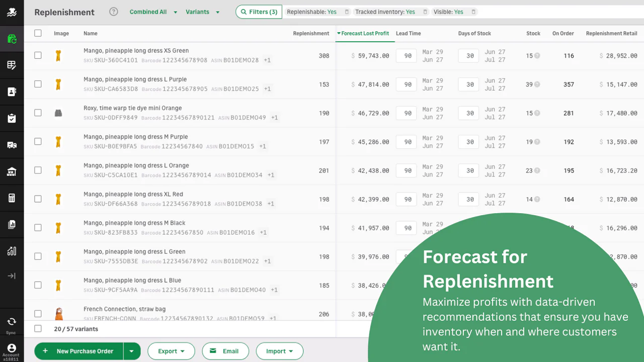Delete the Visible: Yes filter chip
Viewport: 644px width, 362px height.
tap(473, 12)
